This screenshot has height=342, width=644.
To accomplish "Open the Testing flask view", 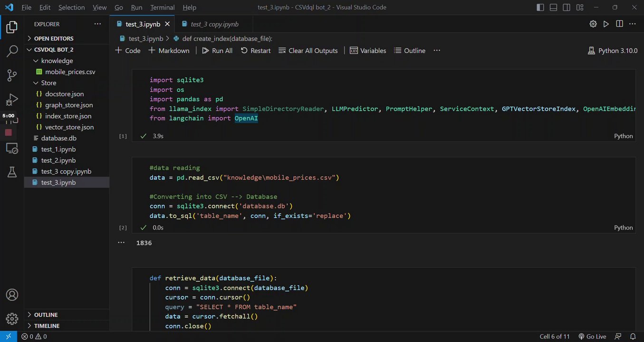I will point(12,172).
